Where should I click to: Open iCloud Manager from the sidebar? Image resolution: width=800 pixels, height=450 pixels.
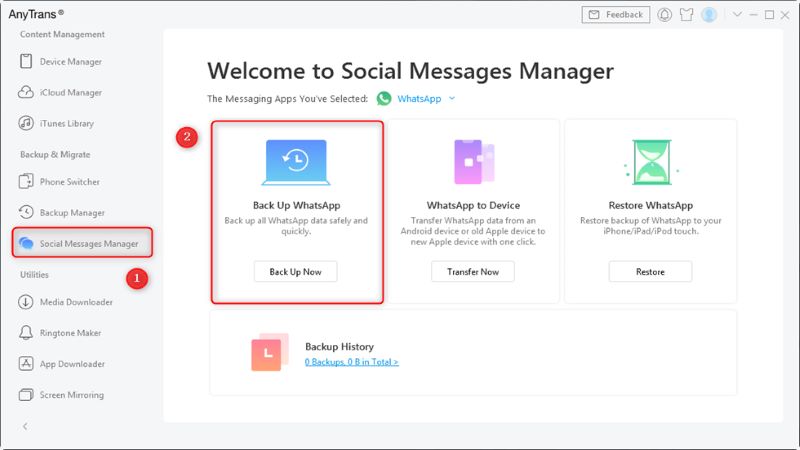coord(70,92)
